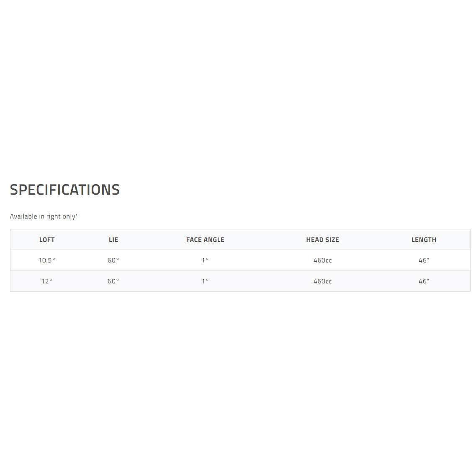Click the 60° lie value in the 10.5° row
This screenshot has width=476, height=476.
coord(113,260)
